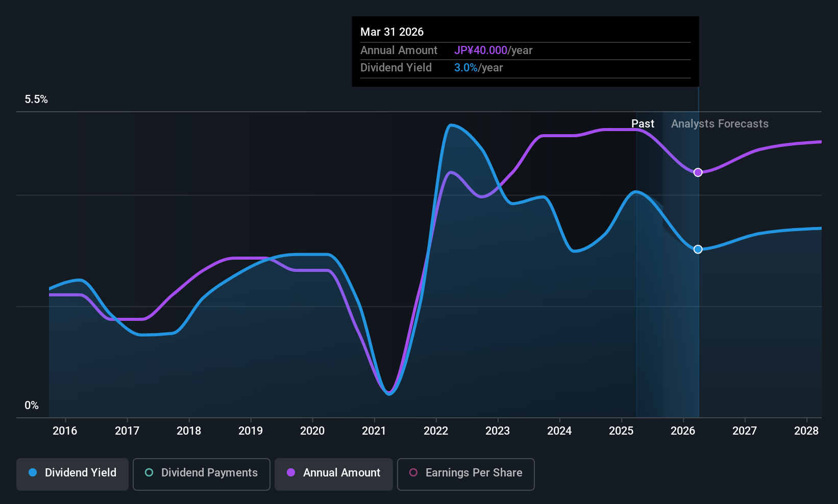Screen dimensions: 838x504
Task: Click the Analysts Forecasts label
Action: [720, 124]
